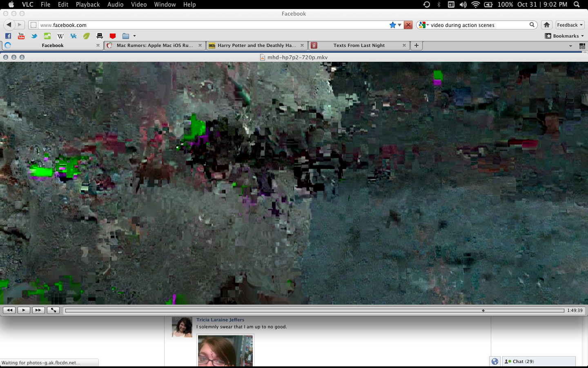The image size is (588, 368).
Task: Click Tricia's profile picture thumbnail
Action: (182, 327)
